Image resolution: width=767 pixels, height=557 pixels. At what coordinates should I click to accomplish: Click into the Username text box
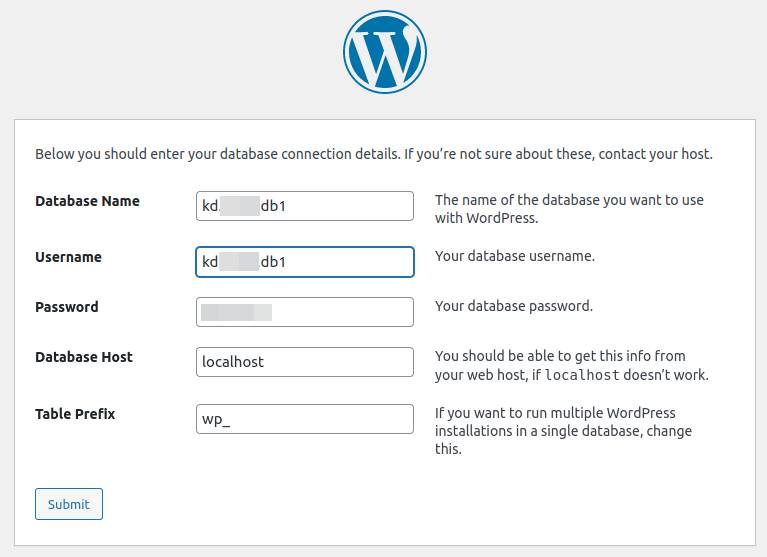(305, 262)
